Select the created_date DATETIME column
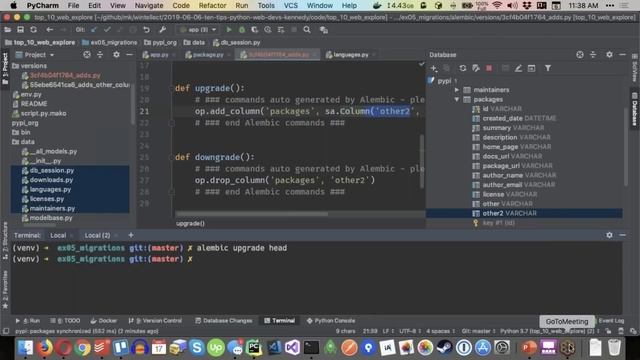The height and width of the screenshot is (360, 640). pos(519,118)
